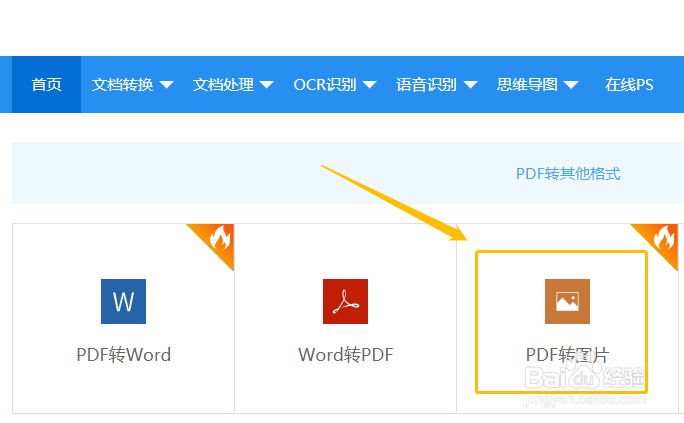This screenshot has width=684, height=423.
Task: Click the PDF转图片 label
Action: pyautogui.click(x=567, y=355)
